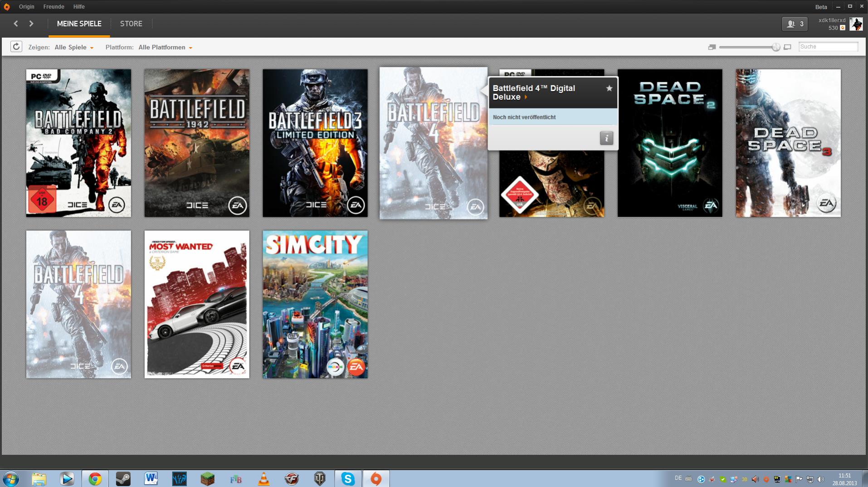
Task: Focus the Suche search field
Action: coord(828,47)
